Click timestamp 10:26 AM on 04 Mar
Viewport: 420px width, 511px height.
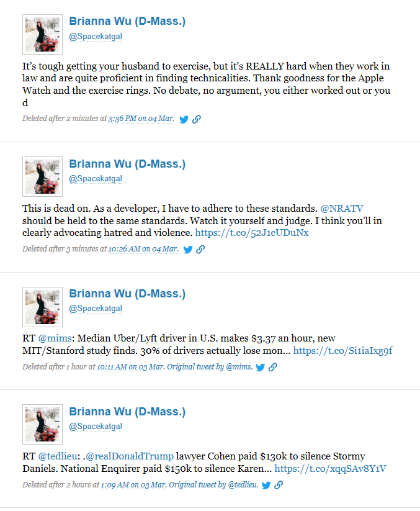coord(143,249)
